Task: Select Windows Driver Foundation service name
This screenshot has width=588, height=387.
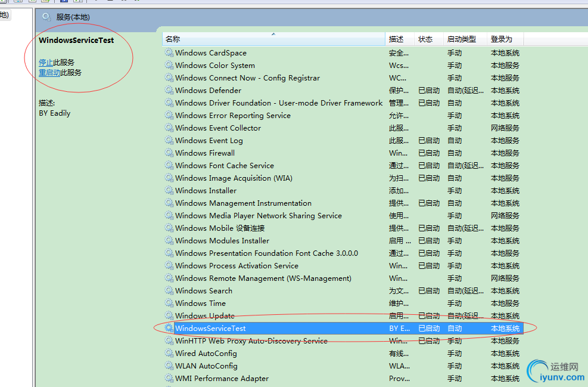Action: tap(279, 103)
